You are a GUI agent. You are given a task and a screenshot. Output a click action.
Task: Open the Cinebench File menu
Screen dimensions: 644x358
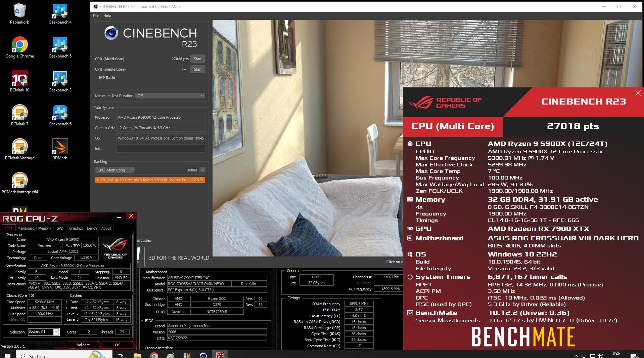tap(96, 15)
